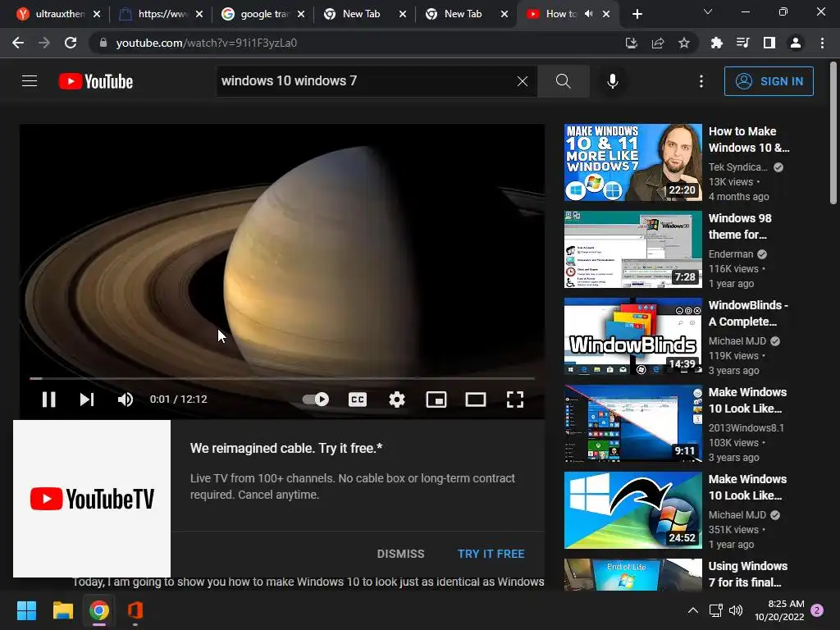This screenshot has width=840, height=630.
Task: Click TRY IT FREE
Action: tap(491, 554)
